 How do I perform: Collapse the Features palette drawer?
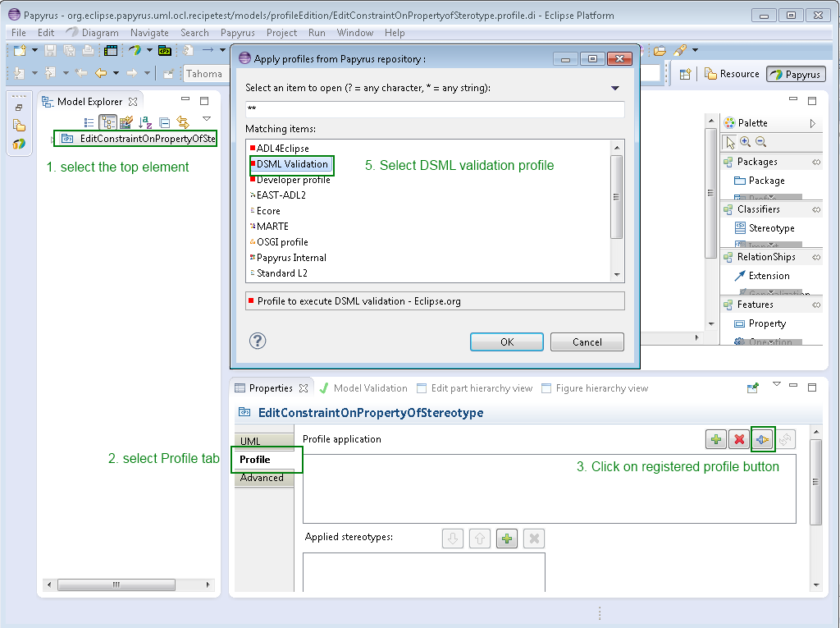[x=816, y=305]
